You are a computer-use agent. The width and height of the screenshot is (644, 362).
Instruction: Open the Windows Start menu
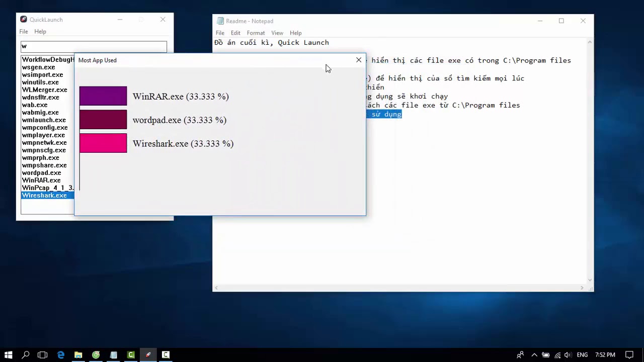point(8,355)
